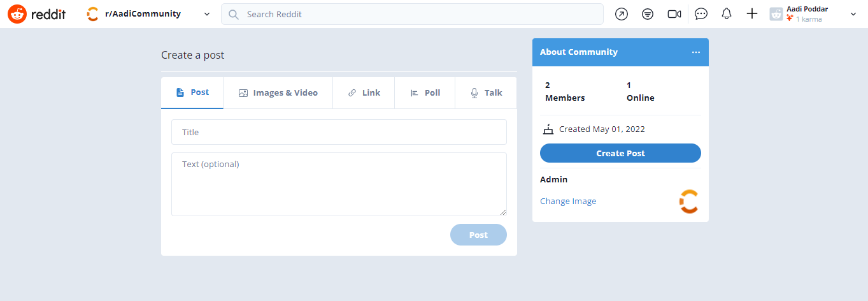Viewport: 868px width, 301px height.
Task: Open notifications bell icon
Action: point(727,13)
